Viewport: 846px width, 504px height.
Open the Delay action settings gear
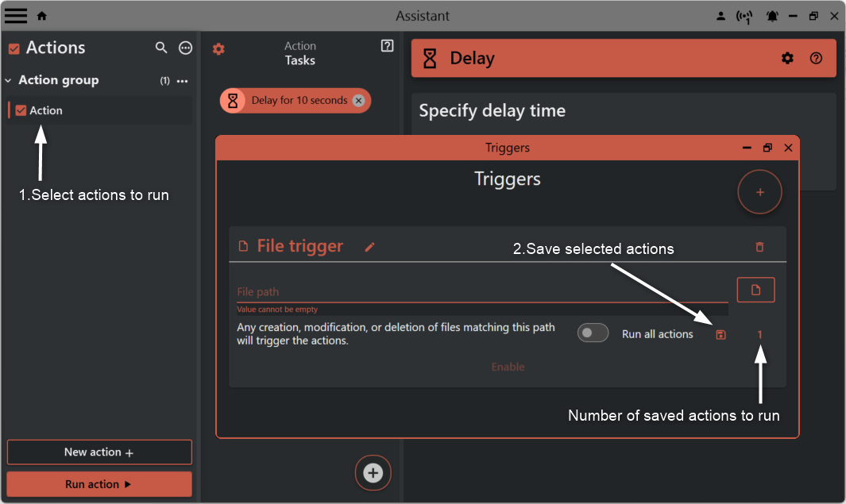tap(787, 58)
